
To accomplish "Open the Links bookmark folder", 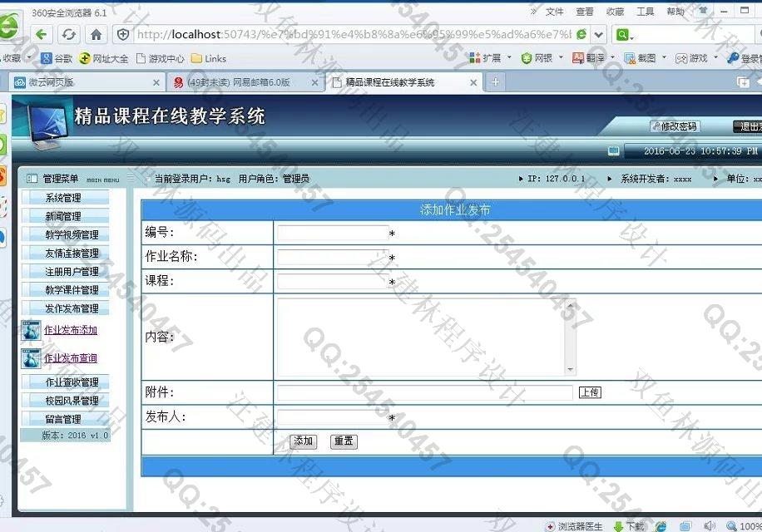I will (209, 59).
